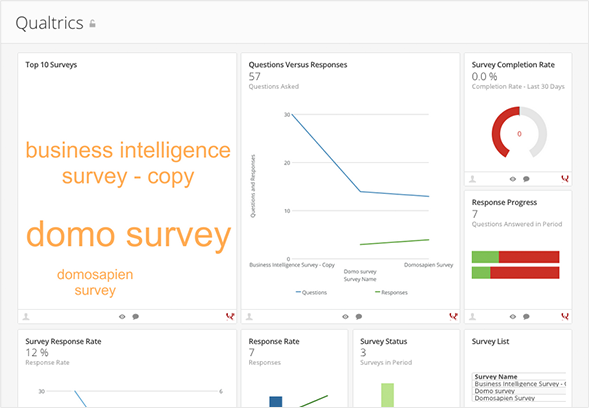The image size is (589, 408).
Task: Open the user icon on Response Progress card
Action: coord(473,317)
